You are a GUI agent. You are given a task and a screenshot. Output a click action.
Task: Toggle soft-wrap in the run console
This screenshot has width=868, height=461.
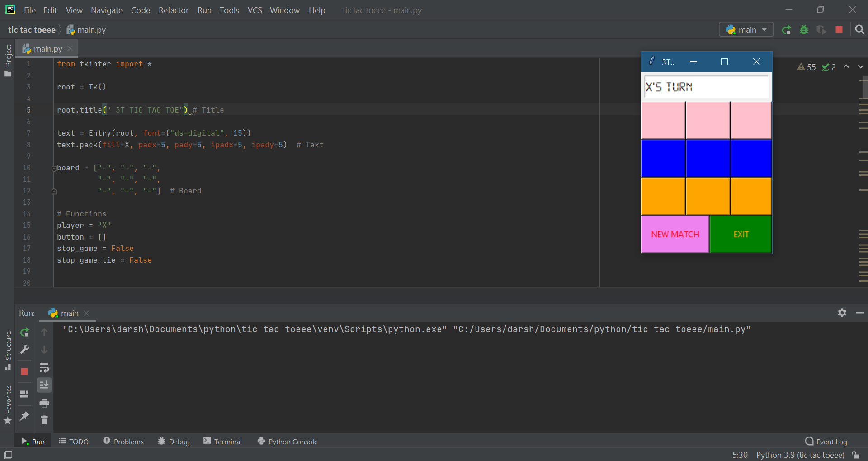(x=44, y=367)
